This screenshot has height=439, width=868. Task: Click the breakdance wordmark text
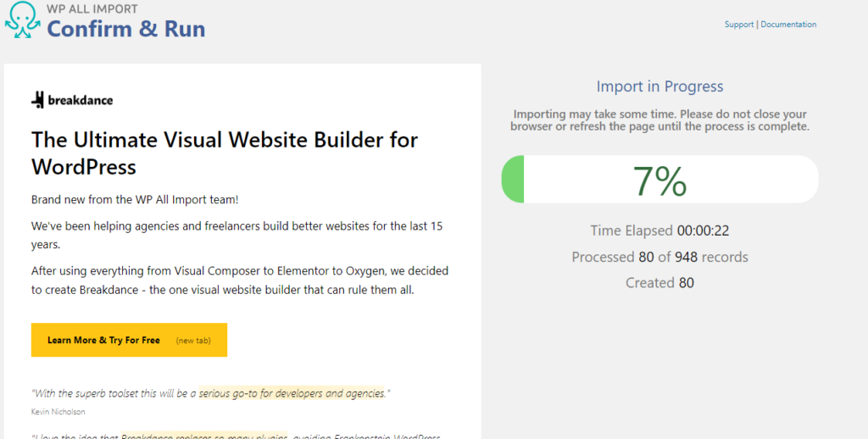point(81,100)
